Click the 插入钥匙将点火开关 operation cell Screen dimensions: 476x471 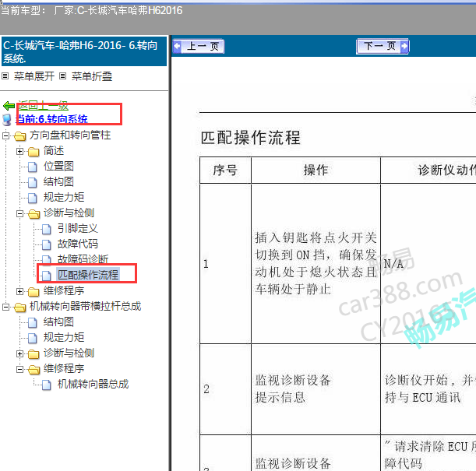point(316,264)
